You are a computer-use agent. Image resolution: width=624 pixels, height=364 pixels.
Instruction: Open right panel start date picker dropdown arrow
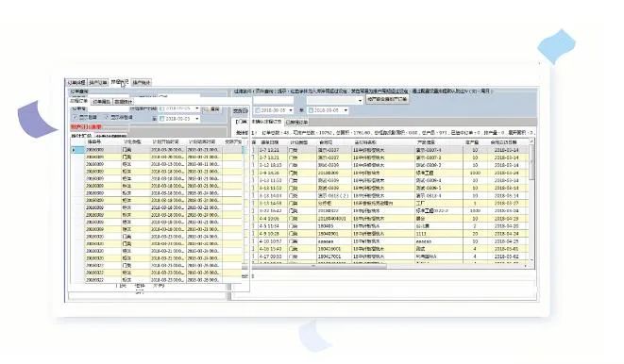click(291, 110)
